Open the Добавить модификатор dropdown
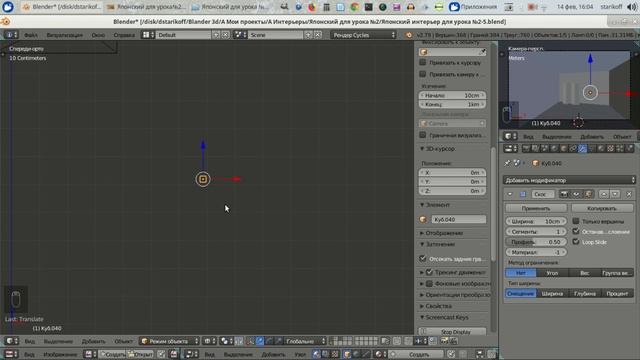This screenshot has height=360, width=640. (569, 180)
